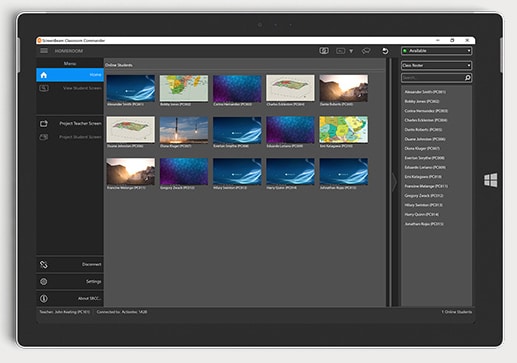Click the Online Students section heading
The width and height of the screenshot is (517, 363).
119,65
